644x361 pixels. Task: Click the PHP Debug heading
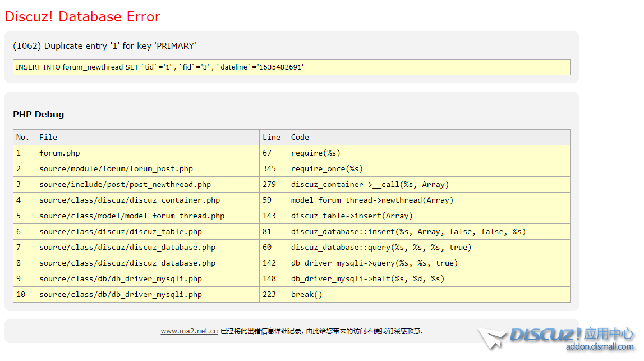(39, 115)
